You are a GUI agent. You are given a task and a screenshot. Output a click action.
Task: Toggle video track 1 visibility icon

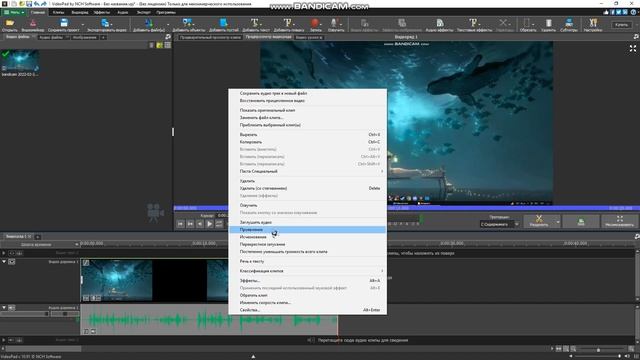[11, 262]
